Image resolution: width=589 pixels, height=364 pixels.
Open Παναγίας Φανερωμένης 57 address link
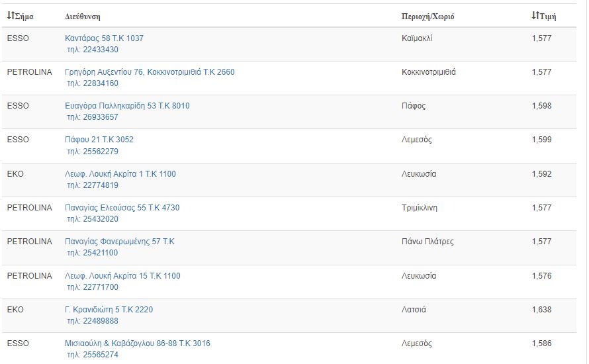tap(119, 242)
